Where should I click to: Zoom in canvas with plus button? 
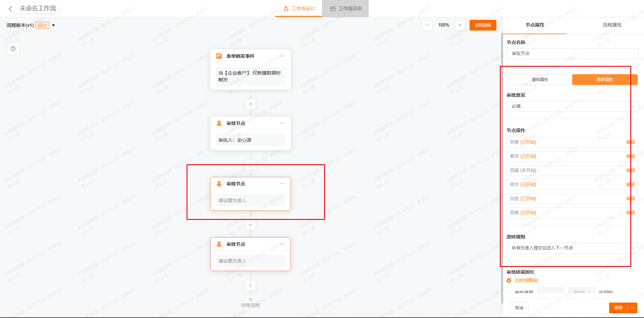460,25
